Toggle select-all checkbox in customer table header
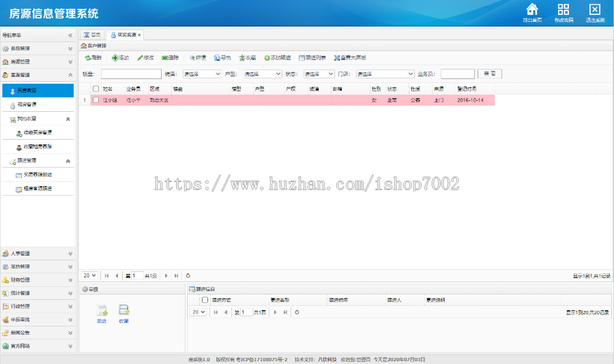 (96, 89)
